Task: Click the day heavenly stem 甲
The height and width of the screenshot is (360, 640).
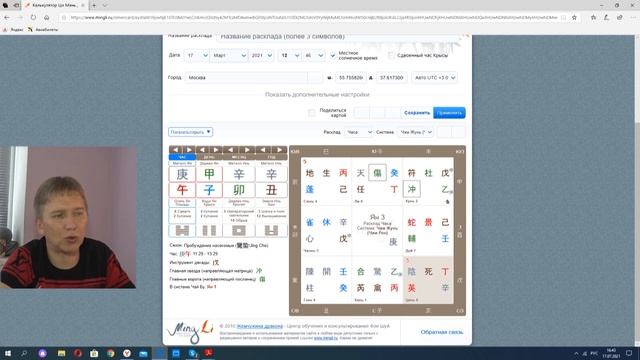Action: (209, 174)
